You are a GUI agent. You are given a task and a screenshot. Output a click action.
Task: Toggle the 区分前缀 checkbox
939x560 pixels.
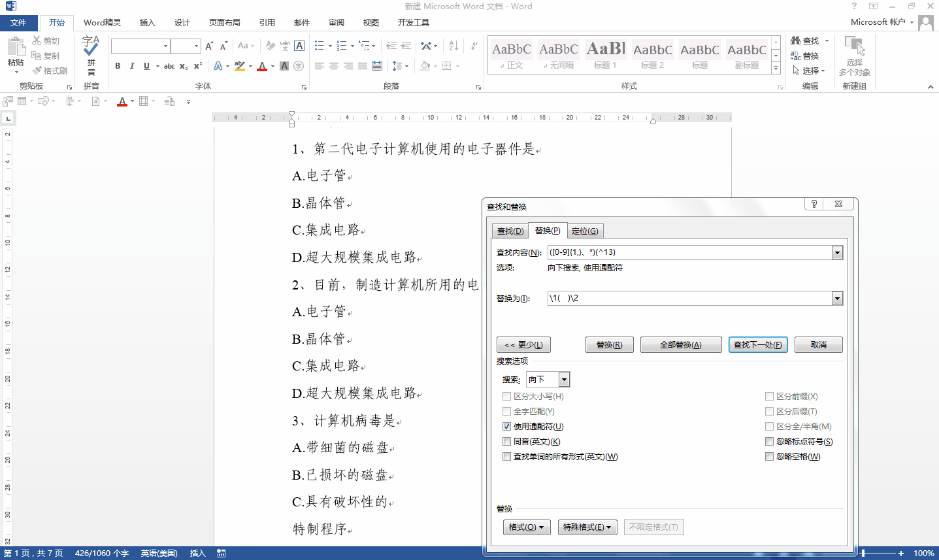click(x=769, y=397)
